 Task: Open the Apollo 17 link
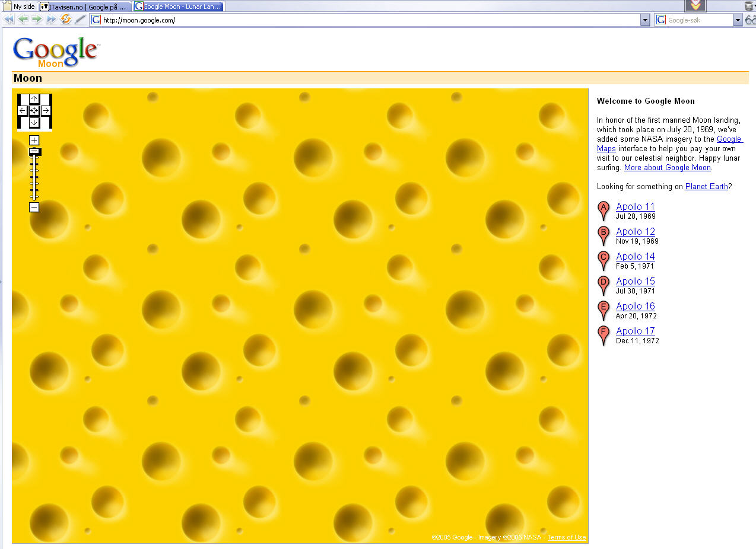click(636, 331)
